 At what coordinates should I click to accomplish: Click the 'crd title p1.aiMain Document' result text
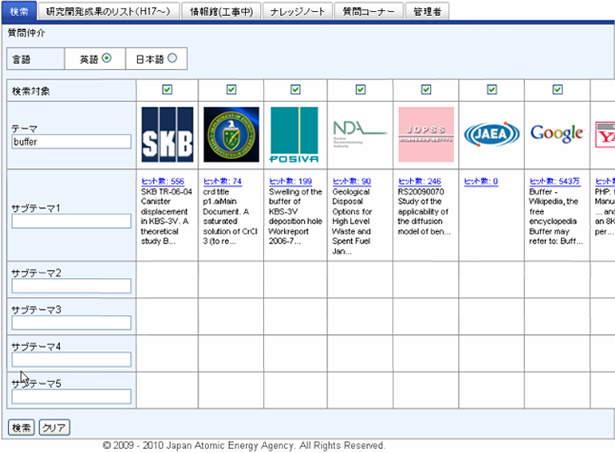tap(230, 216)
